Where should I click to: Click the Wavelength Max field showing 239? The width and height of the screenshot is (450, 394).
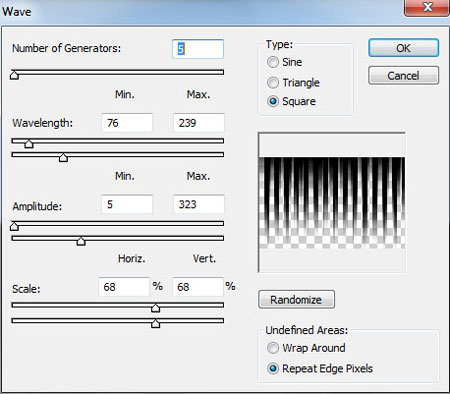pos(199,123)
